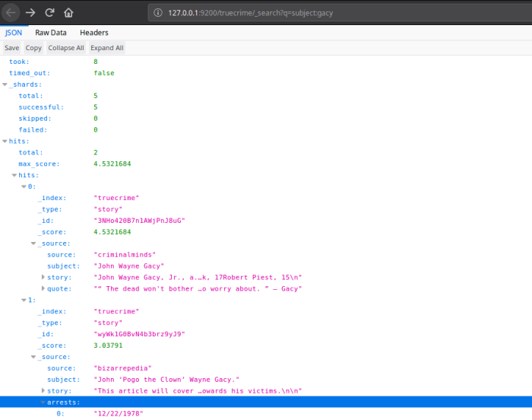Collapse hit item 0
Viewport: 532px width, 420px height.
coord(24,186)
